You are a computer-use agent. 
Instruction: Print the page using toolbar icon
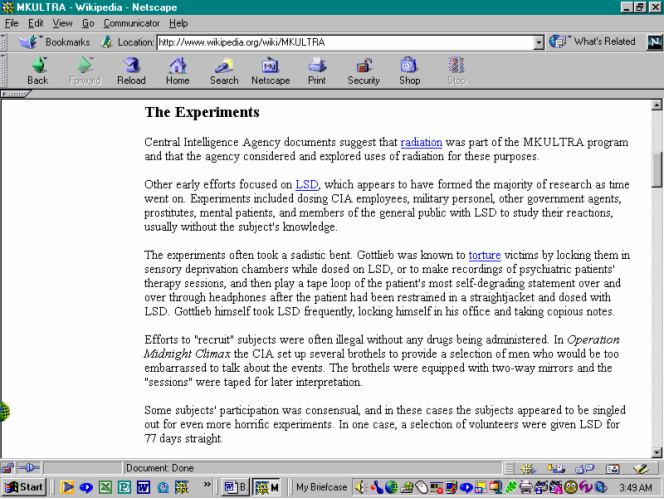[x=317, y=70]
